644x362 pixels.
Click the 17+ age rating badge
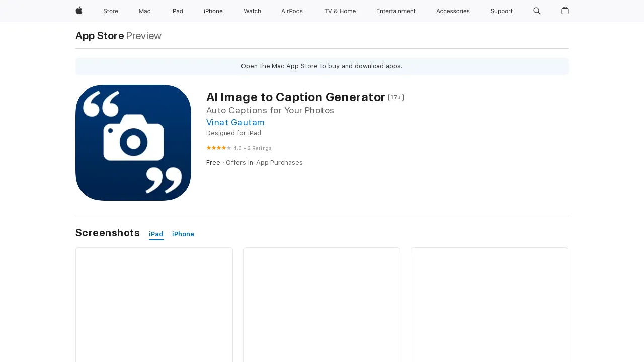tap(395, 97)
